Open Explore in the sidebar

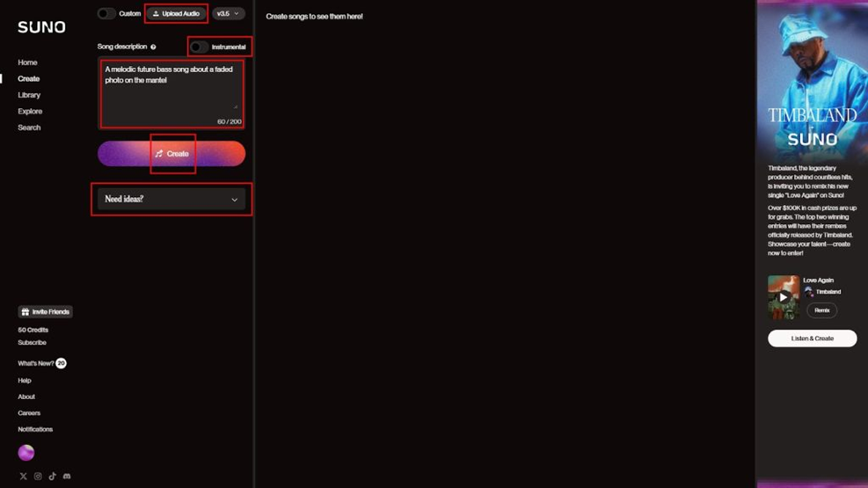[x=30, y=111]
